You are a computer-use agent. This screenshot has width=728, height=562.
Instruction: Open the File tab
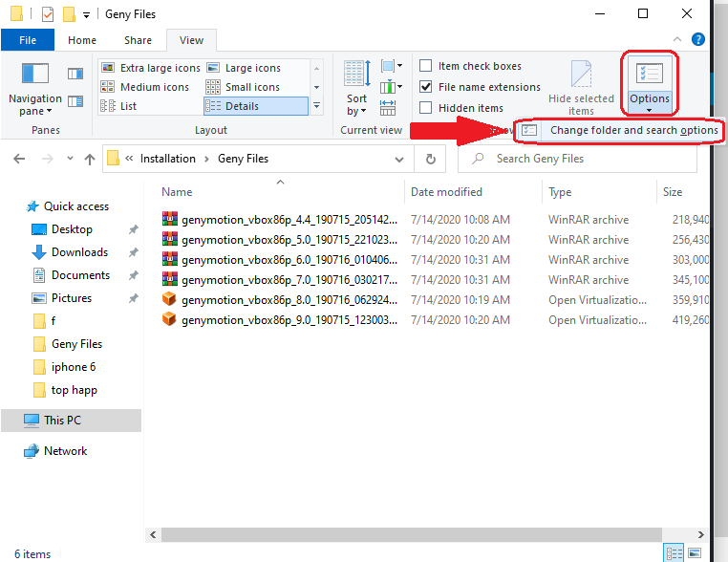(x=28, y=40)
